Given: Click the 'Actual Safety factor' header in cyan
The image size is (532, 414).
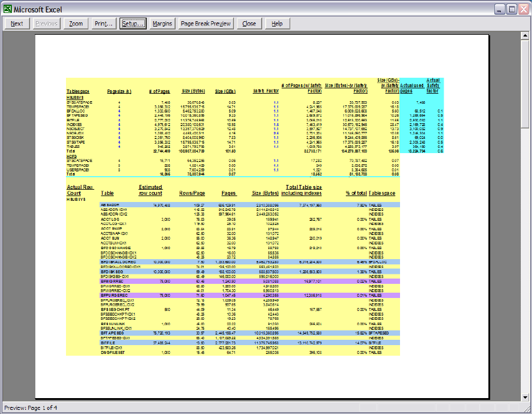Looking at the screenshot, I should pos(433,85).
